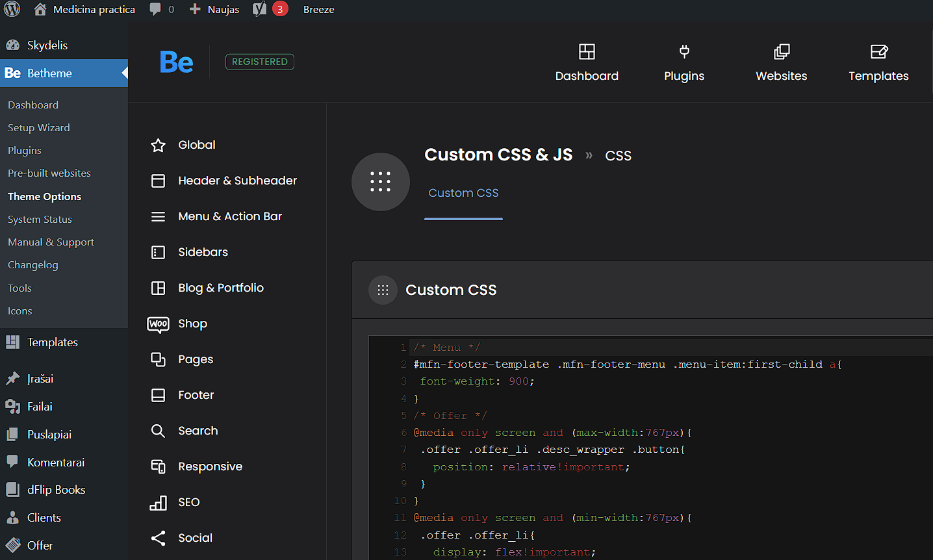This screenshot has width=933, height=560.
Task: Open the Plugins submenu item under Betheme
Action: click(25, 150)
